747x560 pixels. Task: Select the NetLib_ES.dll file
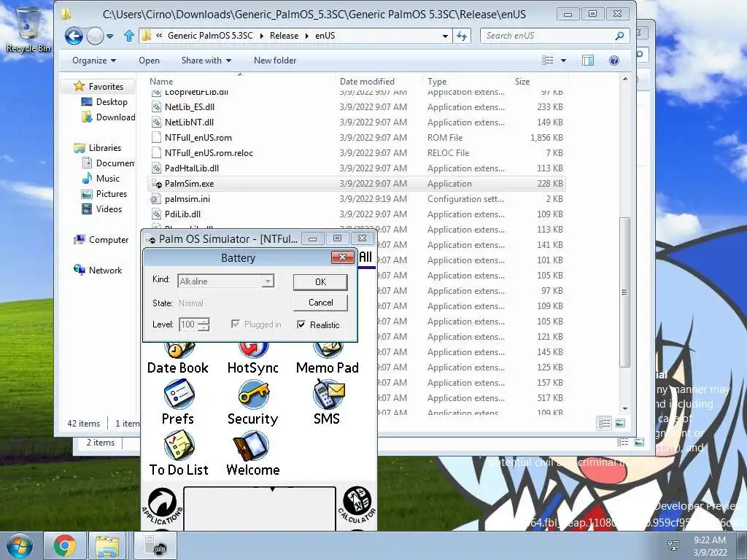pyautogui.click(x=357, y=107)
